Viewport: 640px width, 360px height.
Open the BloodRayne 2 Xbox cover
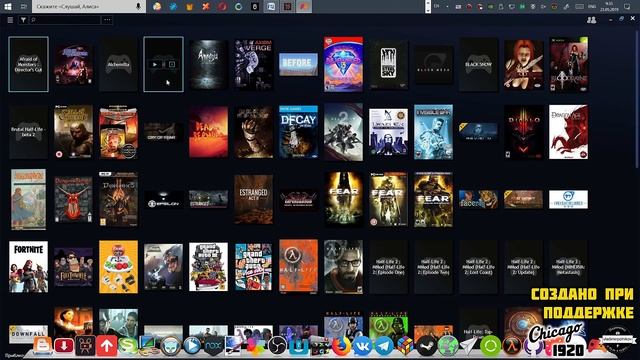pos(569,64)
